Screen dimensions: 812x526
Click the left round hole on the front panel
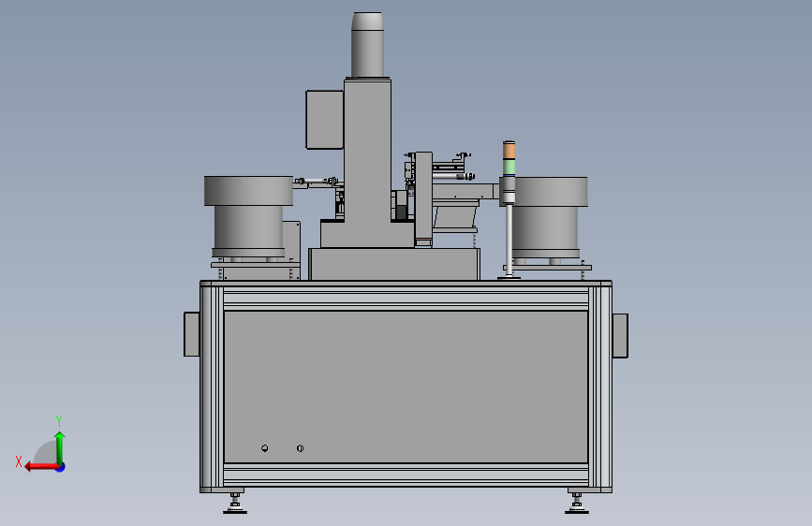click(x=265, y=448)
